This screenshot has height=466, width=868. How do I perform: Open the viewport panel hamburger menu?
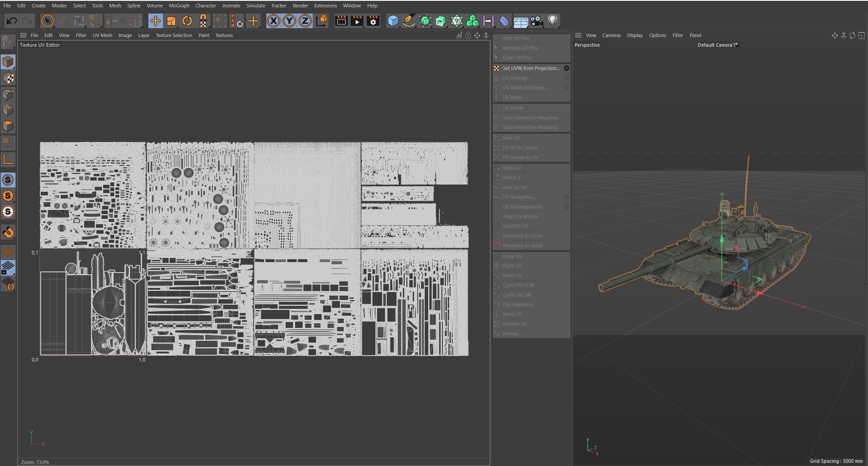pos(578,35)
